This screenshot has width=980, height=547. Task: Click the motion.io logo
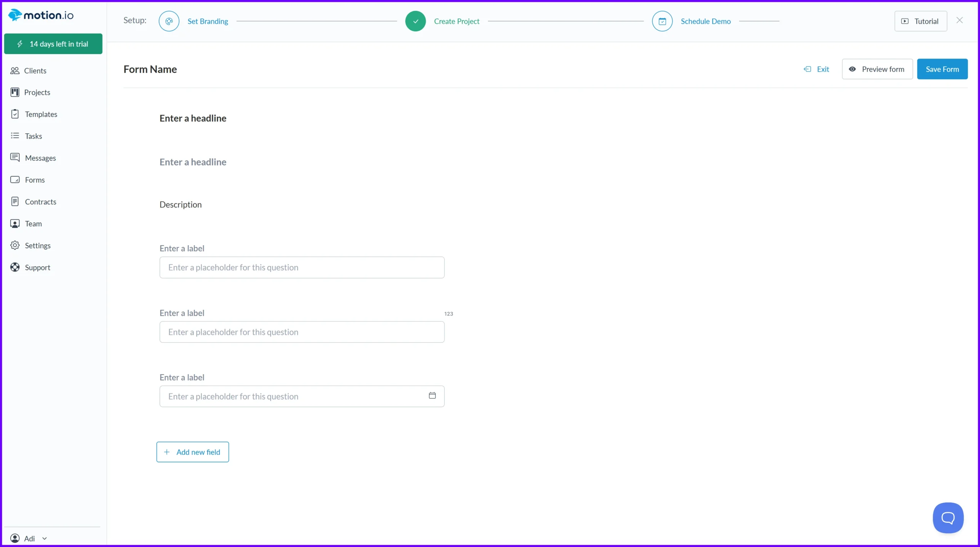pyautogui.click(x=41, y=15)
